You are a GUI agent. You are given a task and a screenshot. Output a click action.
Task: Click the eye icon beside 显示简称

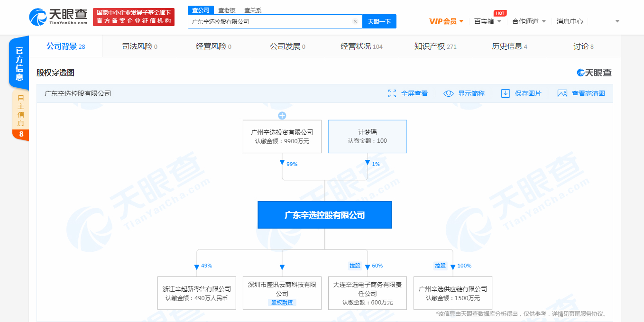point(448,93)
